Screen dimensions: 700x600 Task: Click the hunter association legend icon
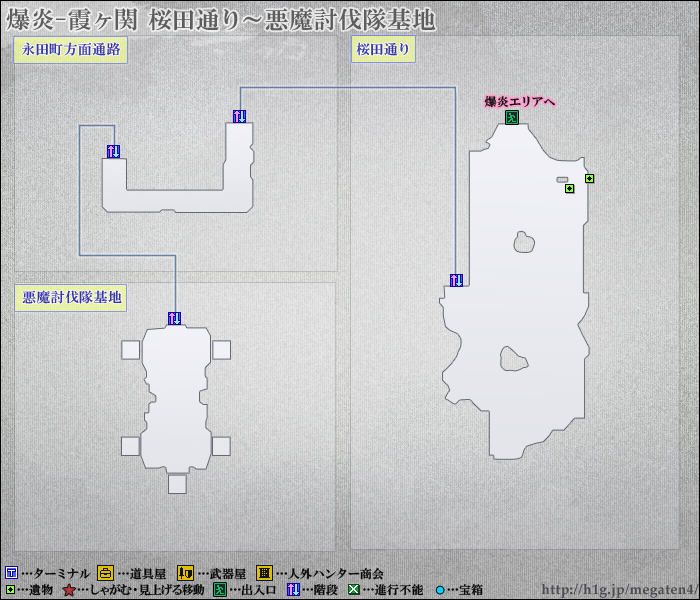(264, 573)
